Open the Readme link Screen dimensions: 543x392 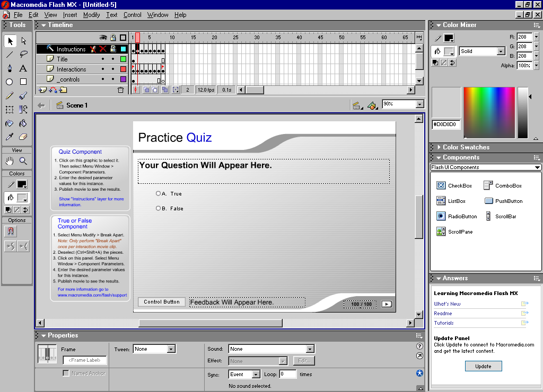[x=443, y=314]
